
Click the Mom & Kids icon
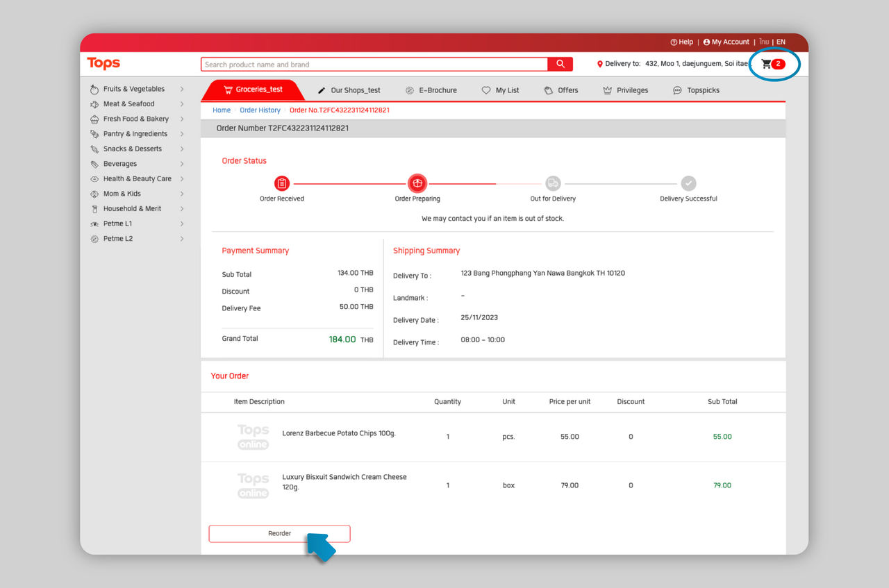pos(95,194)
